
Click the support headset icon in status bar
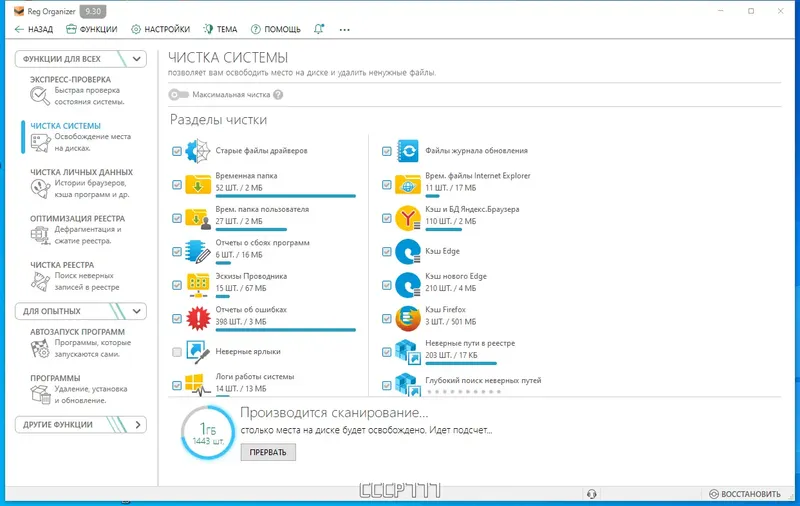[592, 494]
